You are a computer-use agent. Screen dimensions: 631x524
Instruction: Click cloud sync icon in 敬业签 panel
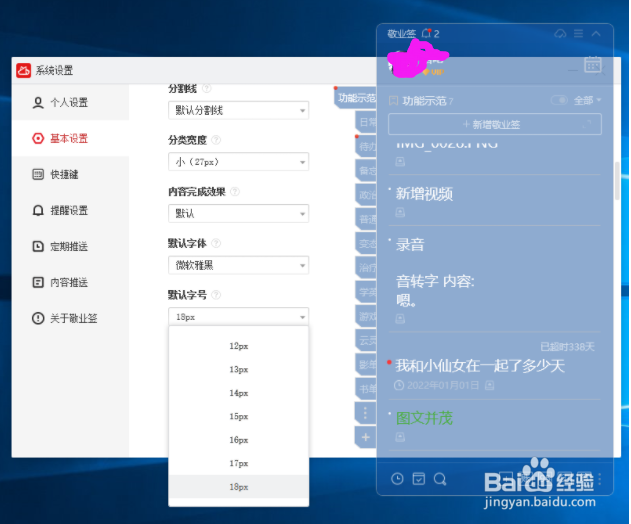coord(560,34)
